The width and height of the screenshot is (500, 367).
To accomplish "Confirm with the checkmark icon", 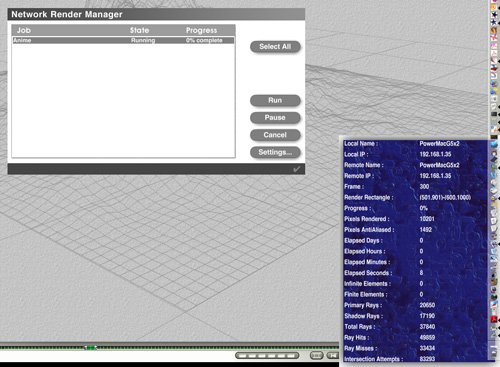I will coord(296,169).
